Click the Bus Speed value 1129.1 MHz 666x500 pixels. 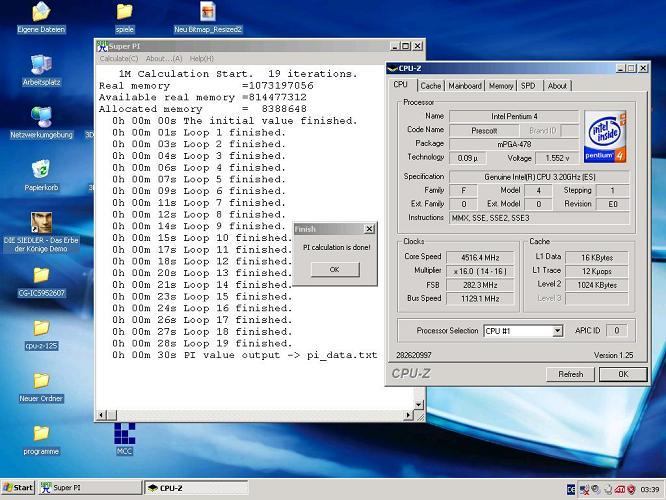480,299
